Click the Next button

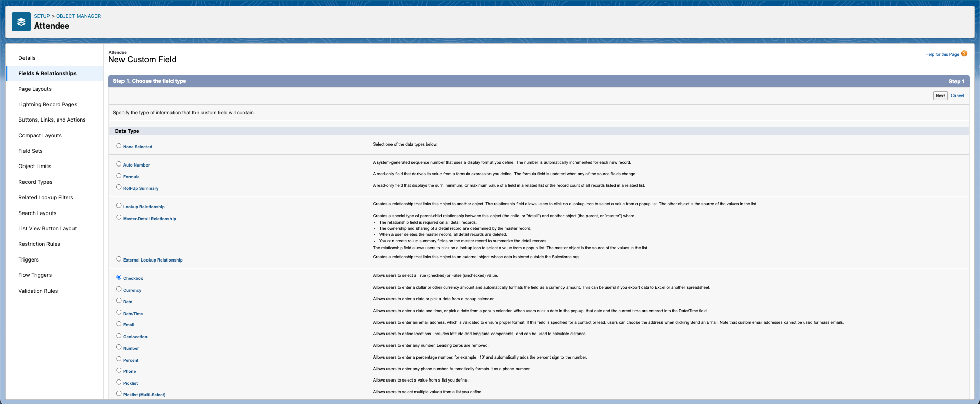[x=940, y=96]
